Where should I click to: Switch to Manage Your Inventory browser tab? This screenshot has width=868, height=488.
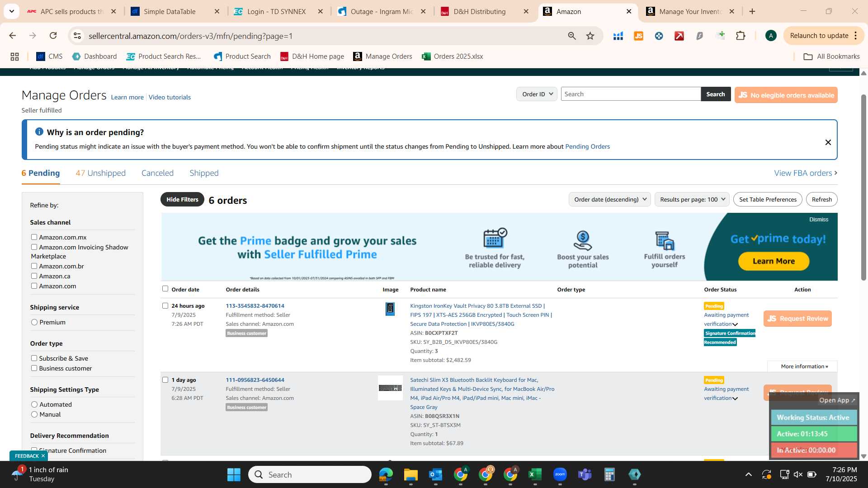[x=691, y=11]
